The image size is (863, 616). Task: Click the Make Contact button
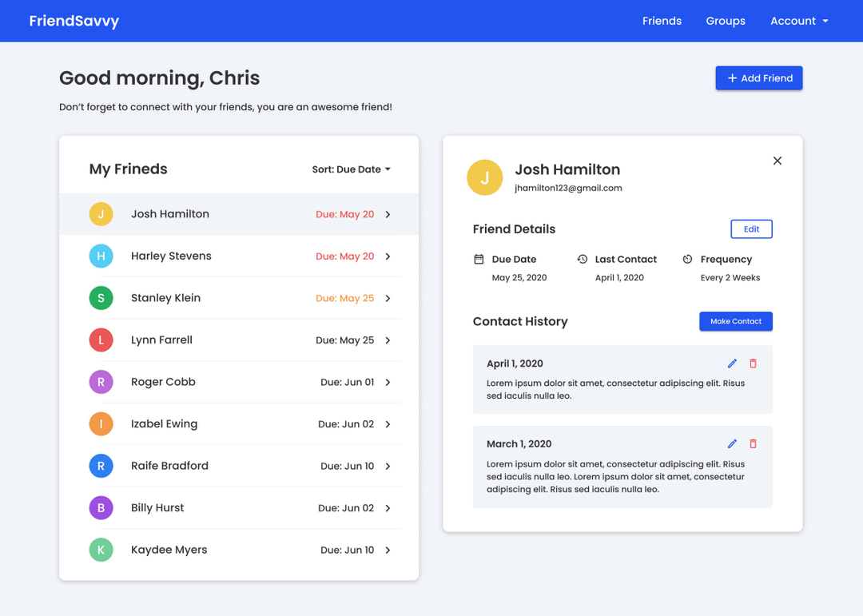coord(736,321)
